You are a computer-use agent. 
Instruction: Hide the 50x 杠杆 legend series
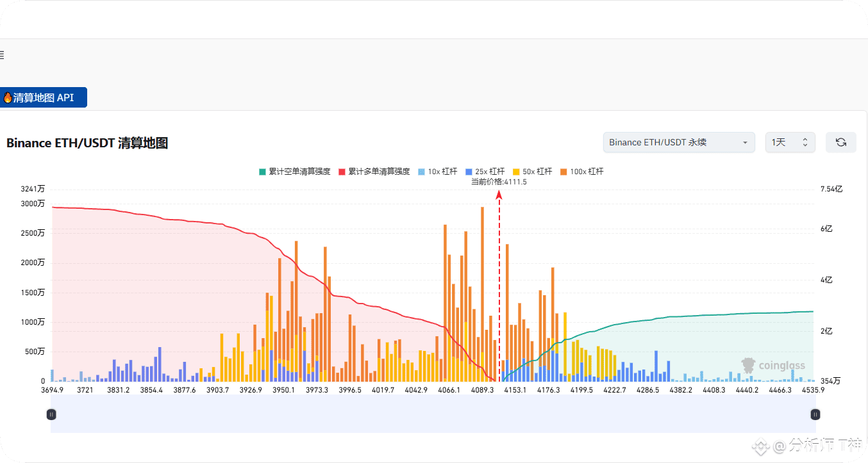point(532,172)
